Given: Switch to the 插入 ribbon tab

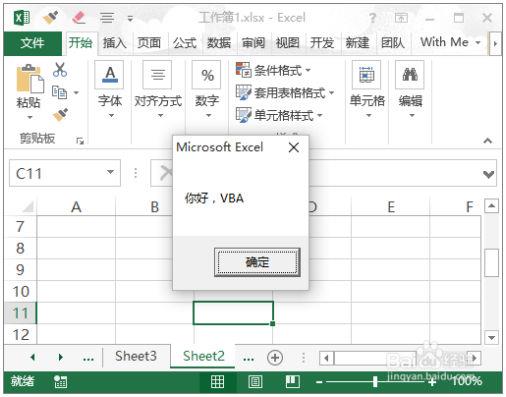Looking at the screenshot, I should tap(114, 43).
